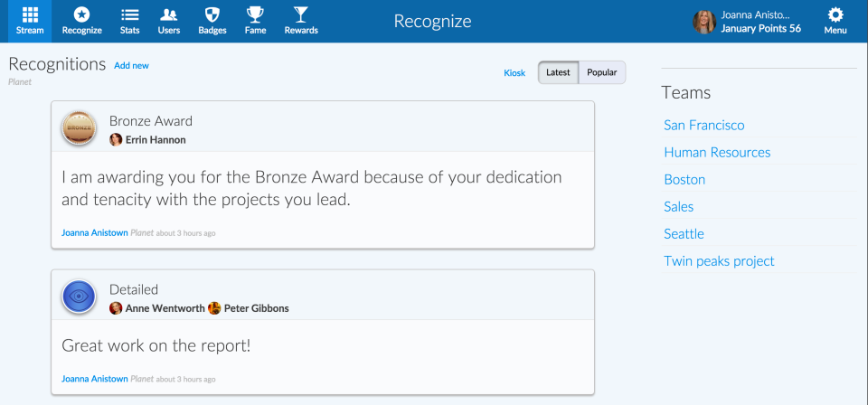The image size is (868, 405).
Task: Open the Badges shield icon
Action: [212, 15]
